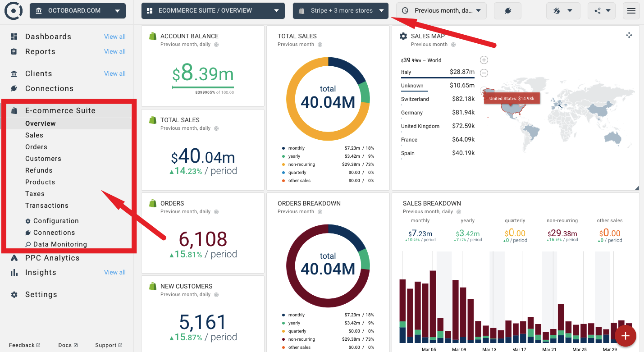Viewport: 644px width, 352px height.
Task: Select Overview in E-commerce Suite
Action: tap(41, 123)
